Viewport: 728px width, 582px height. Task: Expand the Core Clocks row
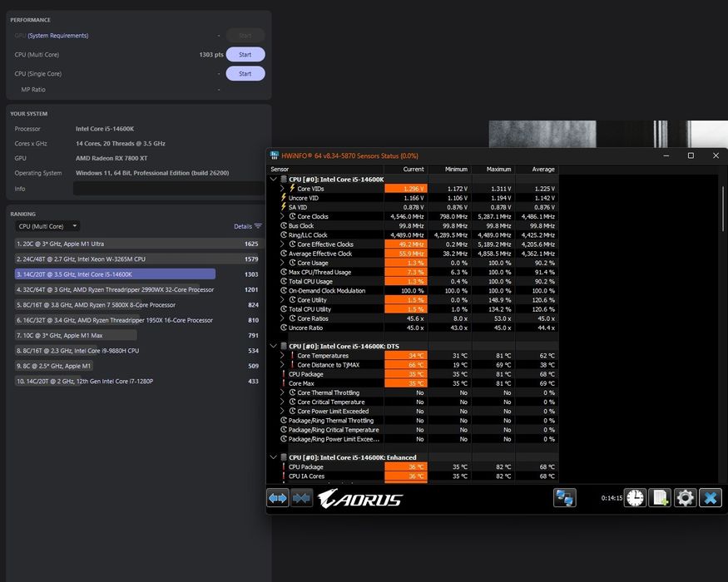pyautogui.click(x=282, y=216)
